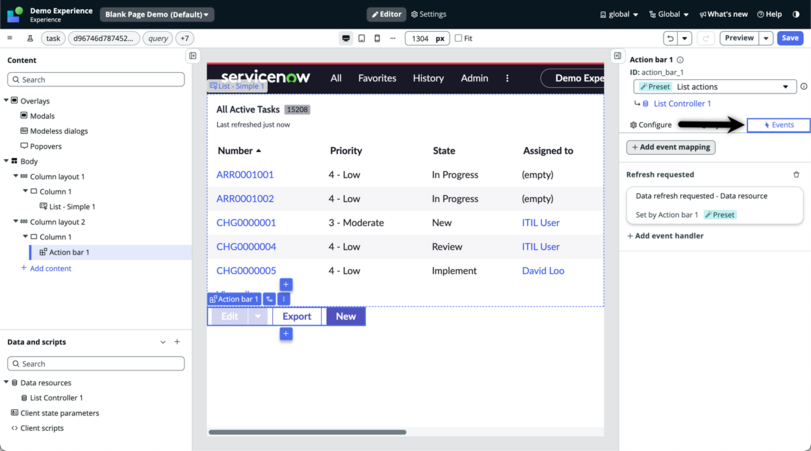Click the more options icon on Action bar 1 tag
This screenshot has width=811, height=451.
click(x=283, y=299)
